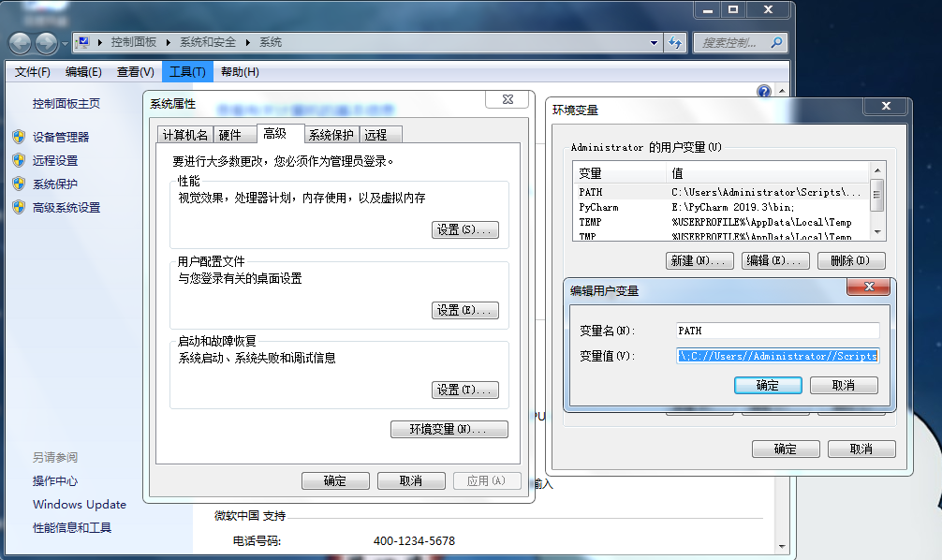Select the PyCharm environment variable

[655, 206]
